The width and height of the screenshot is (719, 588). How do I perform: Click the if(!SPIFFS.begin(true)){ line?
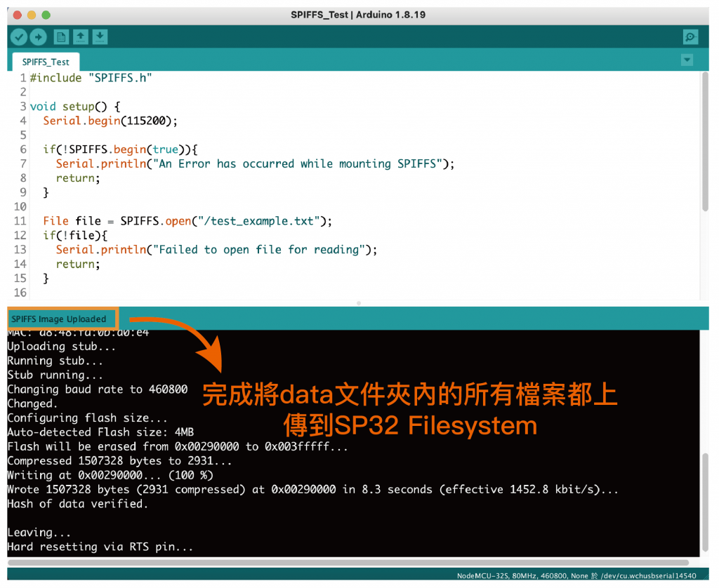120,149
